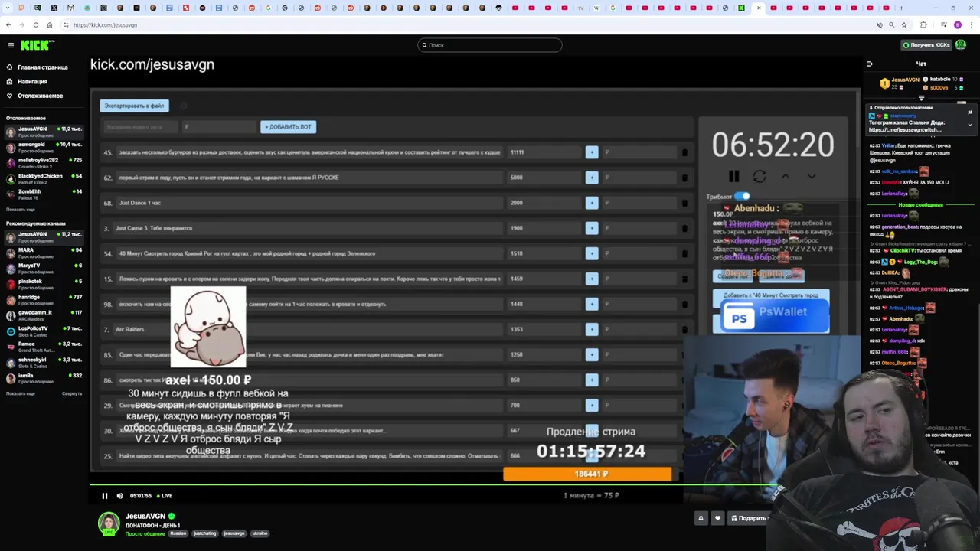This screenshot has width=980, height=551.
Task: Open mellstroylive282 channel in sidebar
Action: [43, 163]
